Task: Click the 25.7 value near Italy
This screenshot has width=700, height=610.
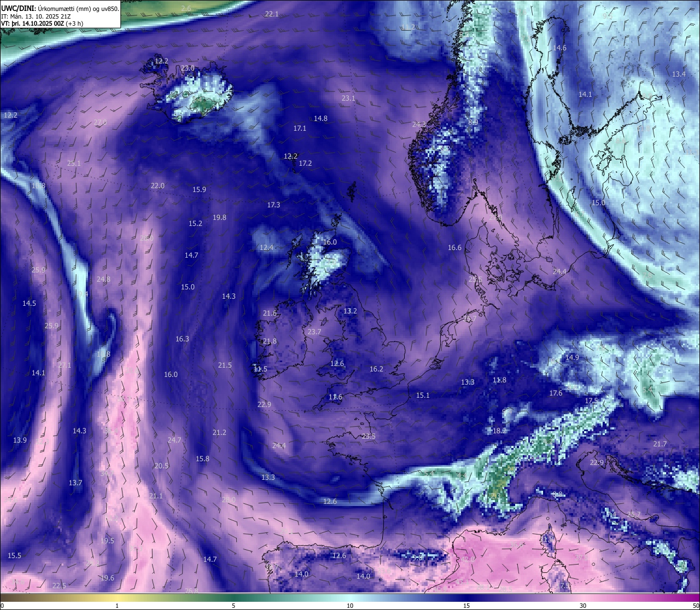Action: (x=634, y=514)
